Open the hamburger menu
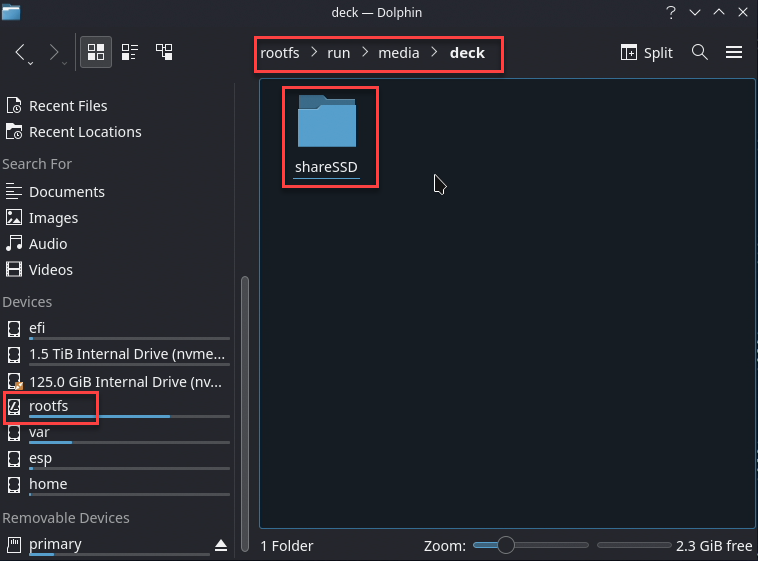The width and height of the screenshot is (758, 561). 734,52
